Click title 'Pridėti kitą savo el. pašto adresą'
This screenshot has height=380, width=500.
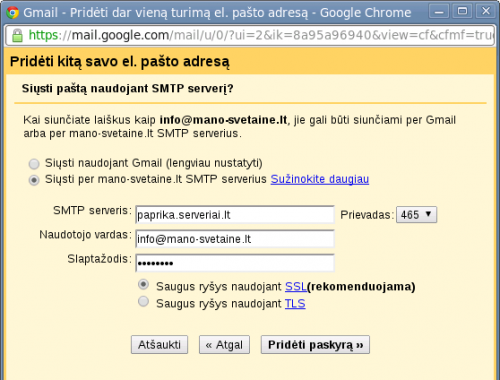tap(120, 62)
